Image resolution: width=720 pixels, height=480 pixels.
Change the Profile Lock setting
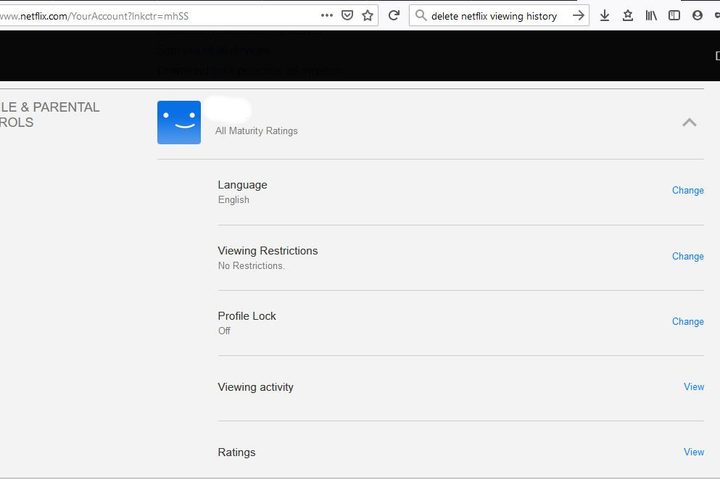pos(688,322)
